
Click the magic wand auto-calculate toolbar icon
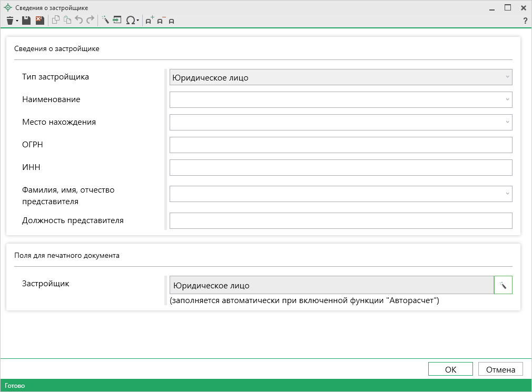click(x=105, y=21)
